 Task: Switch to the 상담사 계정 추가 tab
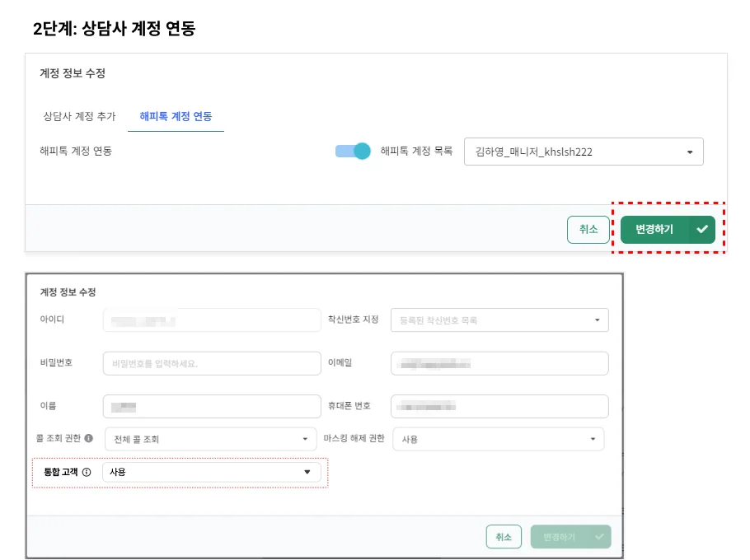coord(79,116)
